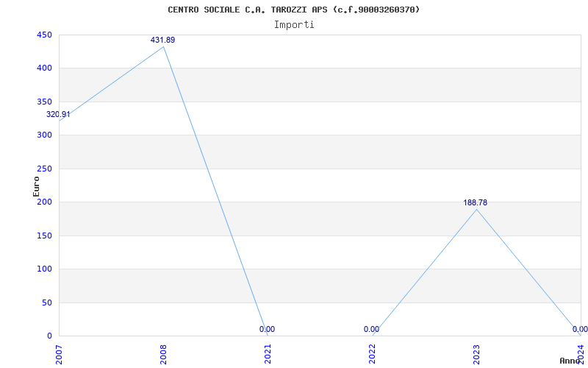Click the Anno x-axis title

570,361
